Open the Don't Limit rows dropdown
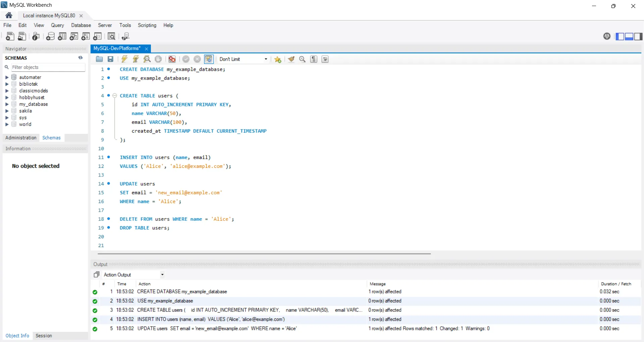Viewport: 644px width, 342px height. tap(243, 59)
